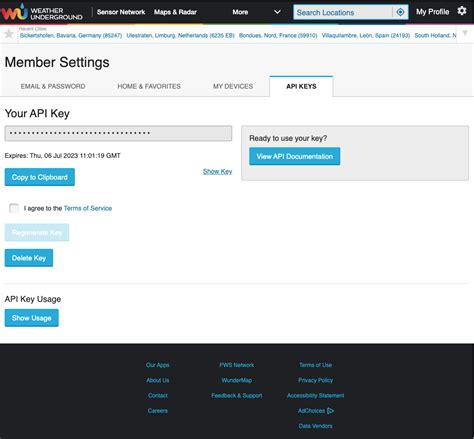This screenshot has height=439, width=474.
Task: Open the More dropdown chevron
Action: coord(277,12)
